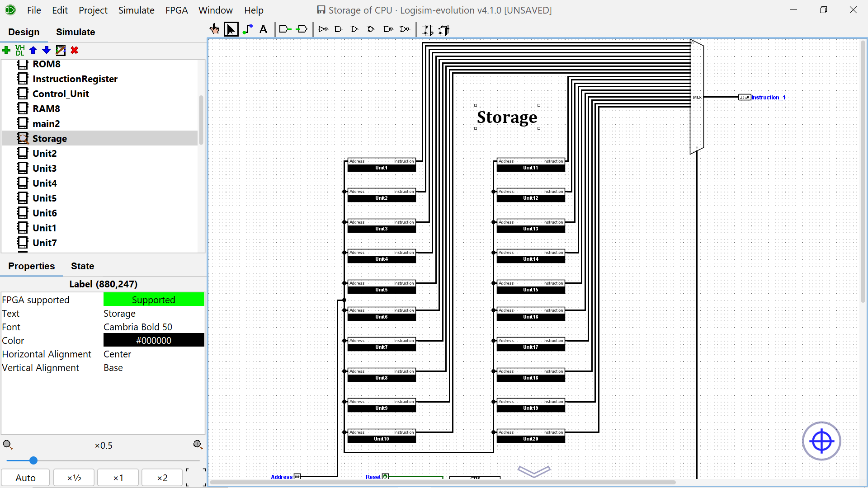Select RAM8 in the circuit tree
Screen dimensions: 868x488
pos(46,109)
